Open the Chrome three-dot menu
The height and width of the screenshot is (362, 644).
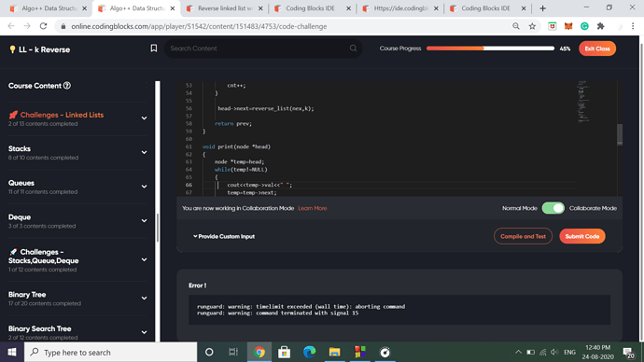[633, 26]
